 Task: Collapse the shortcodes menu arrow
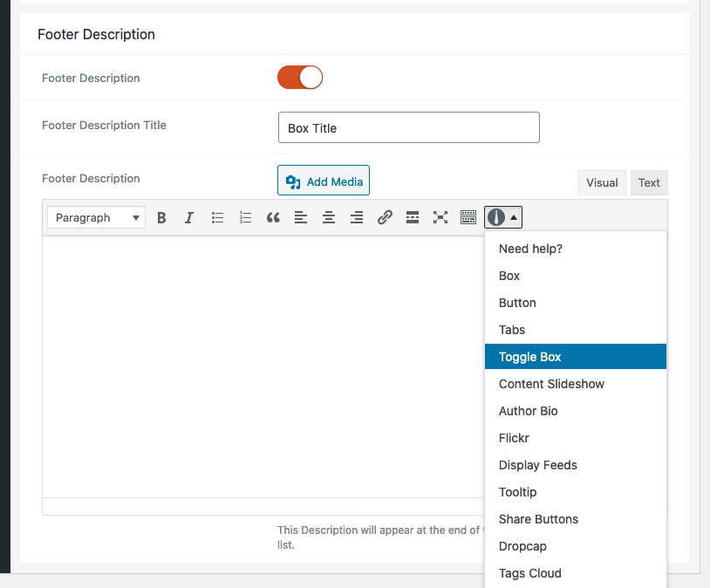pos(514,217)
